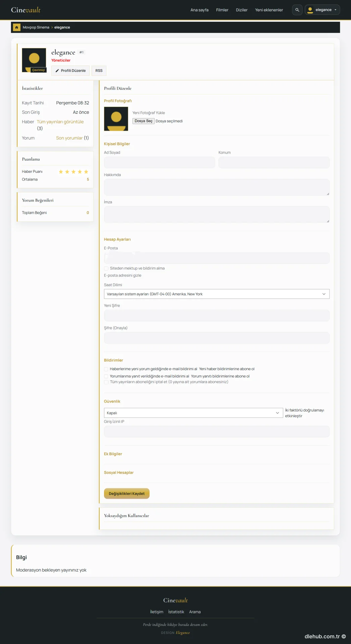Click the fifth star in Haber Puanı
Viewport: 351px width, 644px height.
(x=86, y=172)
